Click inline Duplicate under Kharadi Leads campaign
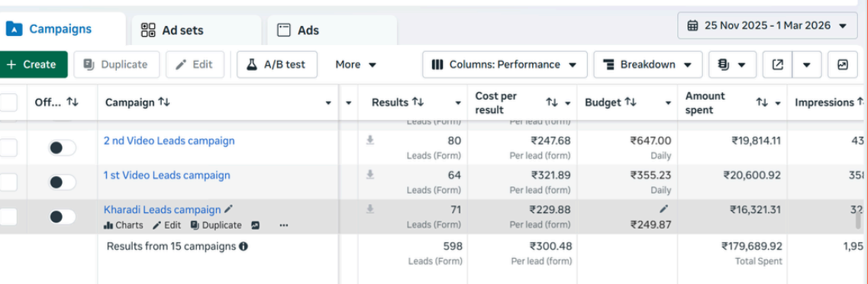The width and height of the screenshot is (868, 284). click(216, 225)
